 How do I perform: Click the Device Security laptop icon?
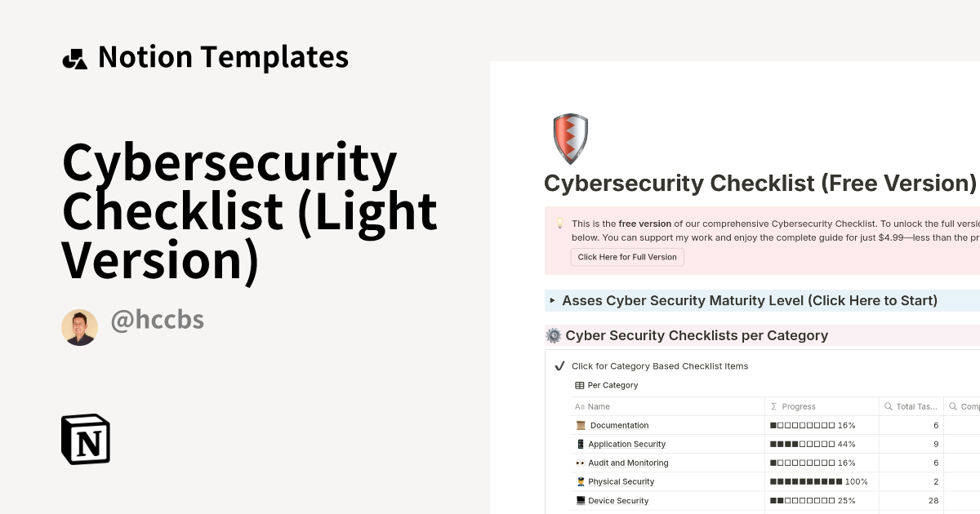tap(580, 500)
